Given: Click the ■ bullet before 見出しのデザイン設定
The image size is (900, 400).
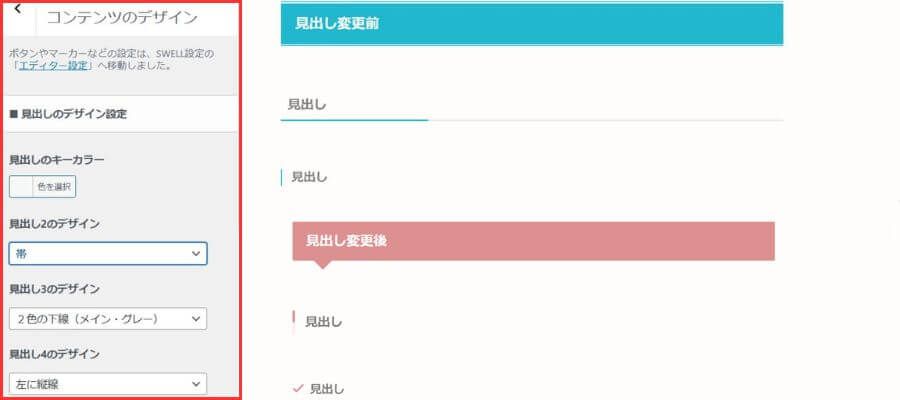Looking at the screenshot, I should coord(13,114).
